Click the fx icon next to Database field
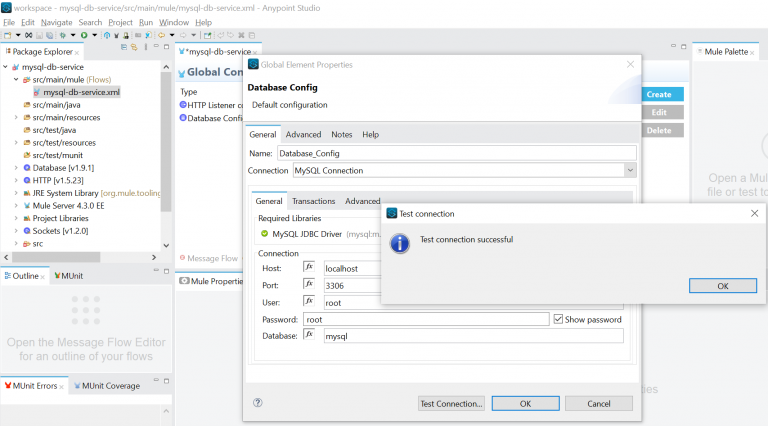 coord(309,336)
